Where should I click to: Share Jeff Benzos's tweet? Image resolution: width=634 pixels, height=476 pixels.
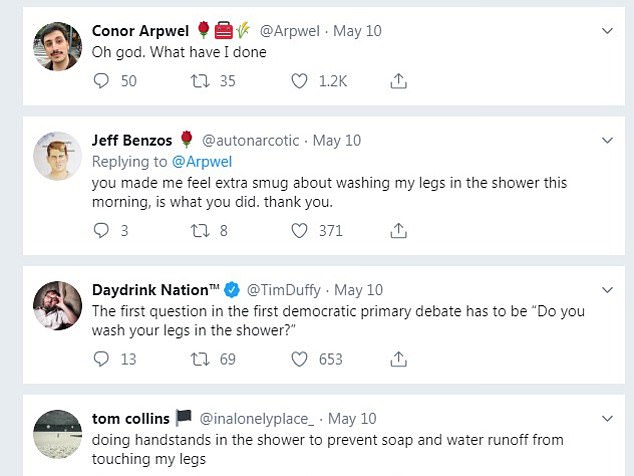tap(397, 230)
